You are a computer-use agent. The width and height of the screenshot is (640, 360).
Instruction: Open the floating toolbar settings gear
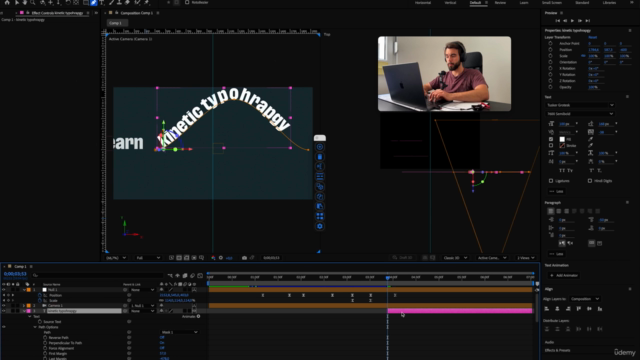[x=320, y=226]
